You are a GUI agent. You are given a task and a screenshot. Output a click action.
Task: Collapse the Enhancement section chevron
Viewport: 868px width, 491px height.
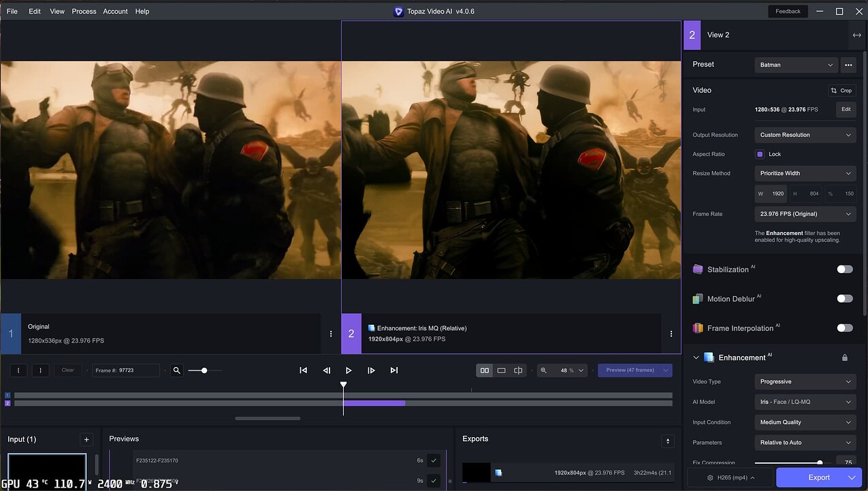(696, 357)
